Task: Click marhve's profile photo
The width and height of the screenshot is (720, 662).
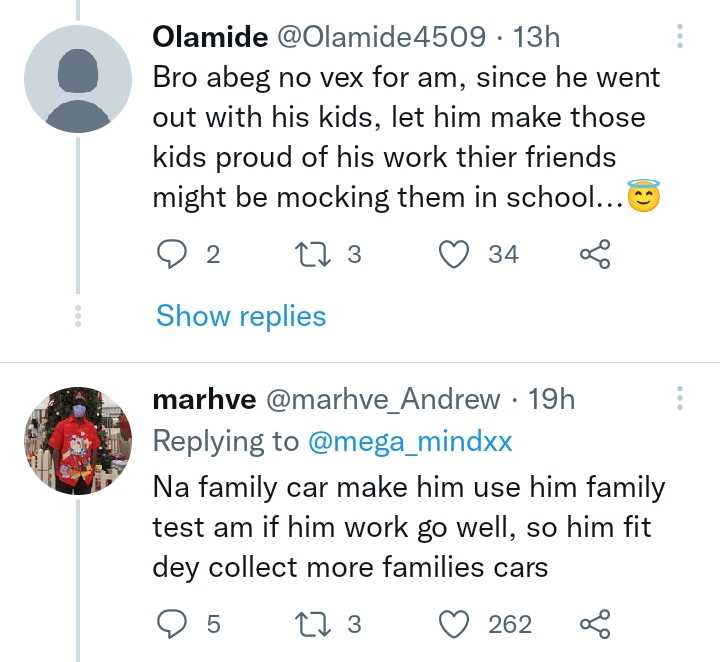Action: click(x=78, y=442)
